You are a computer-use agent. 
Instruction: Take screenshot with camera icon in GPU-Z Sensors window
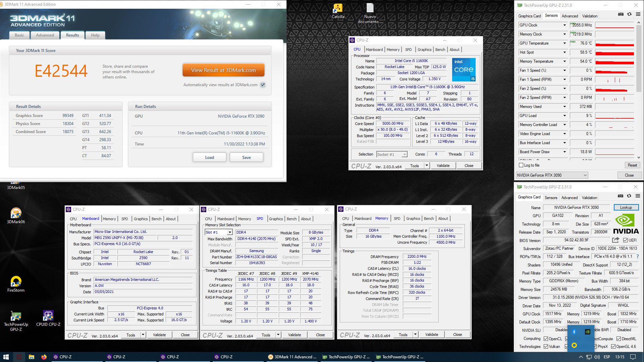(621, 14)
